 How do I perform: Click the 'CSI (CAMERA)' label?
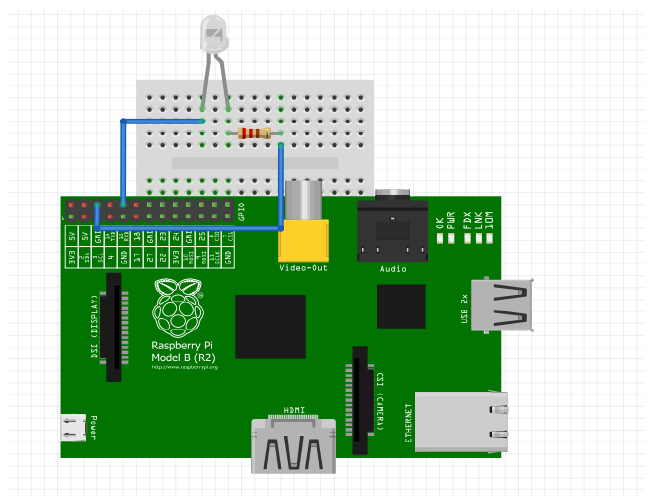pyautogui.click(x=379, y=401)
